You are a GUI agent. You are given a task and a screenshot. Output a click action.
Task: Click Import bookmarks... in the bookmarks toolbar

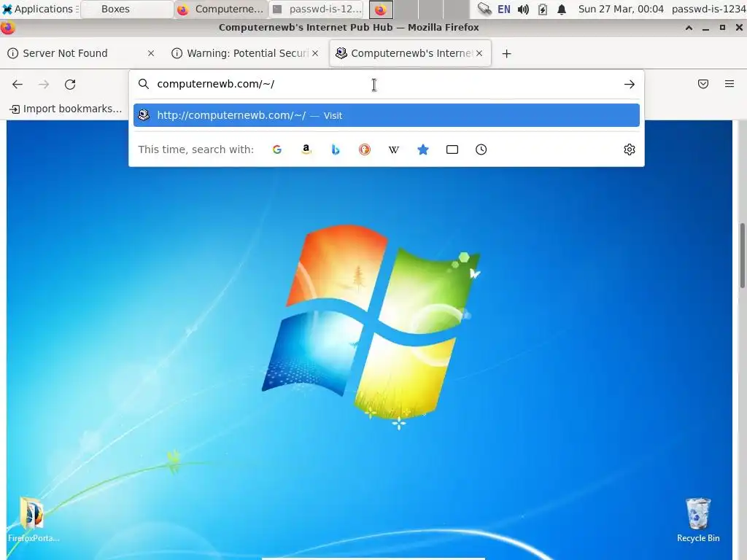point(66,109)
